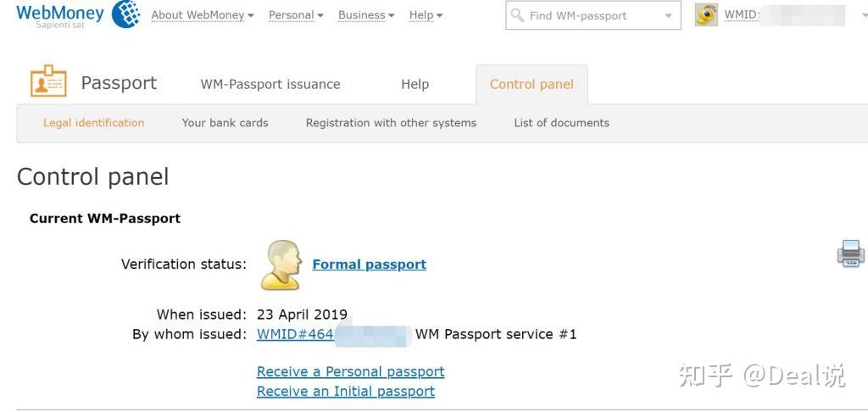Open Registration with other systems
This screenshot has height=412, width=868.
391,123
